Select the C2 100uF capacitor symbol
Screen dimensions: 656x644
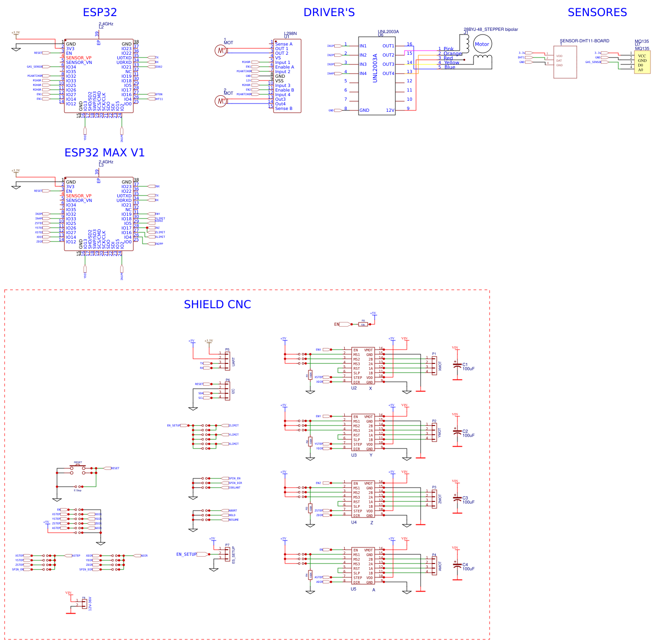tap(457, 433)
